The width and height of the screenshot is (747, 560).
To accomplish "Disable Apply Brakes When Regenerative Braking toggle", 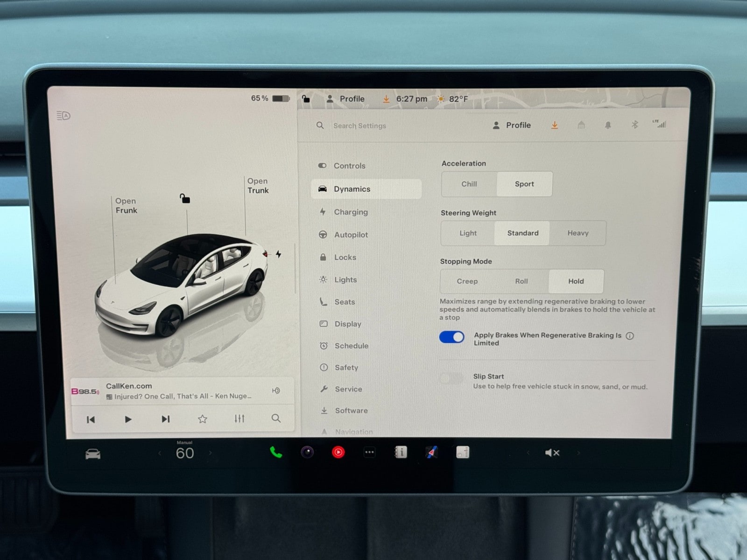I will coord(451,337).
